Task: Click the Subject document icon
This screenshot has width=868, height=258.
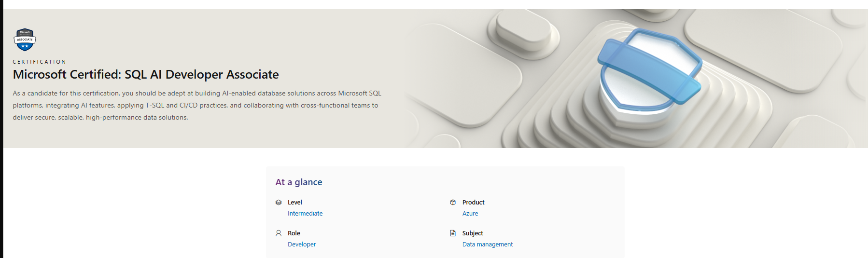Action: (x=453, y=233)
